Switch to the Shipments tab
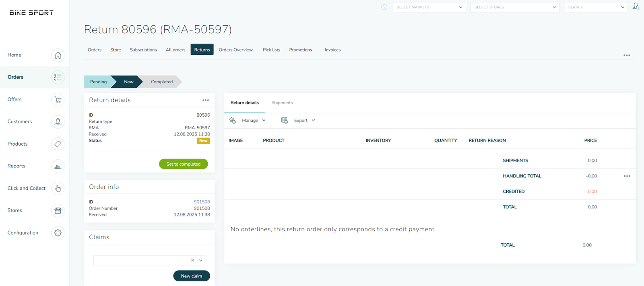The height and width of the screenshot is (286, 644). click(282, 103)
